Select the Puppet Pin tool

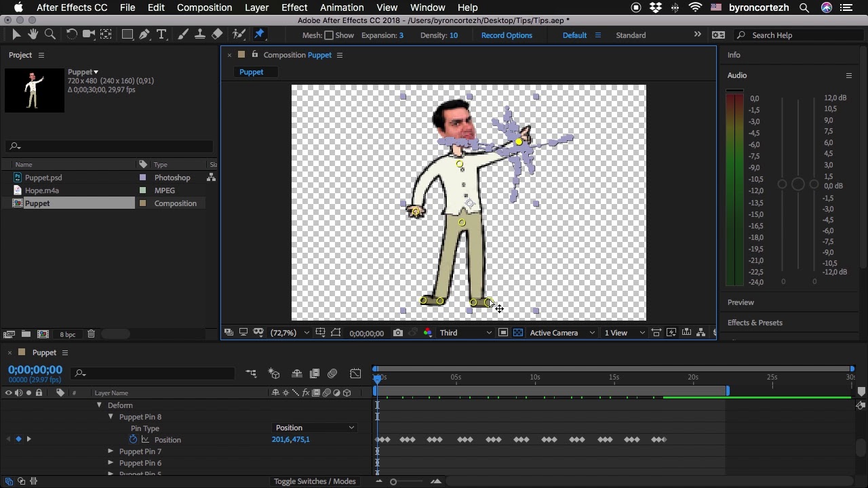[x=259, y=35]
